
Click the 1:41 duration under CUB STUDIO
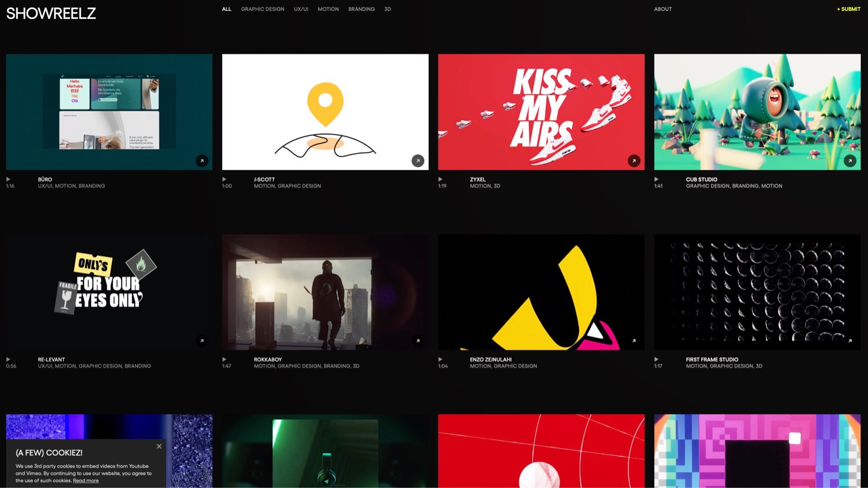(x=659, y=186)
